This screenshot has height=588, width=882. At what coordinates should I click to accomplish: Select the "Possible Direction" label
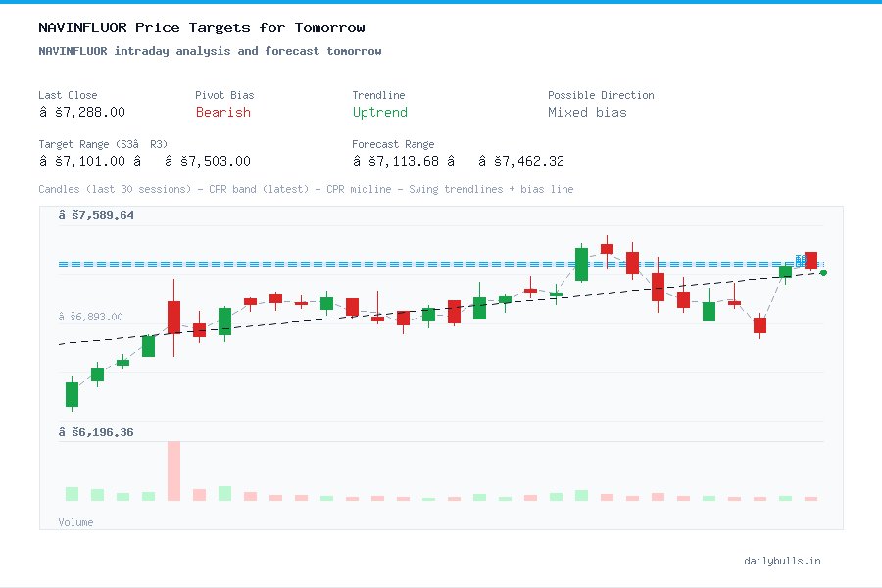[x=601, y=95]
